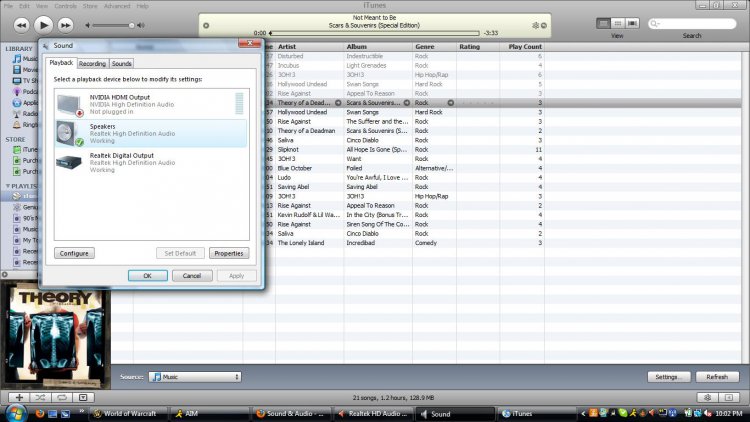Click the song progress bar
The width and height of the screenshot is (750, 422).
pos(375,33)
